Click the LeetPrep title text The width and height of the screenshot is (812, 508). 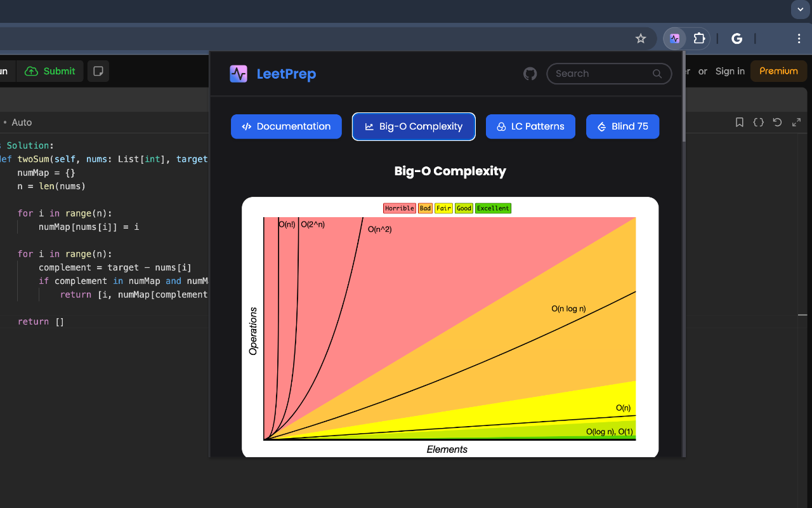pos(286,74)
